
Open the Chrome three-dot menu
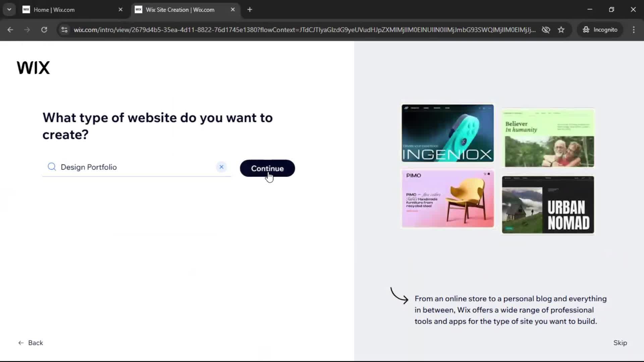(x=634, y=29)
